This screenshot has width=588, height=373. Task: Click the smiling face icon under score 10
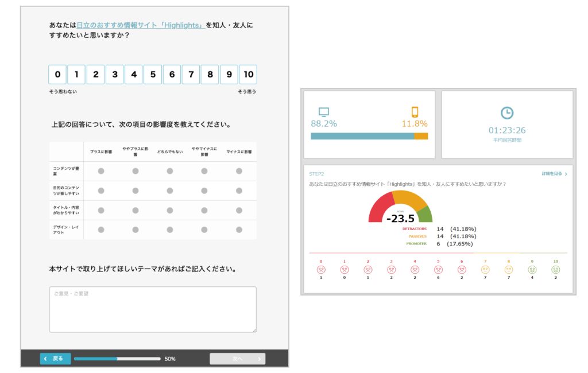[555, 270]
